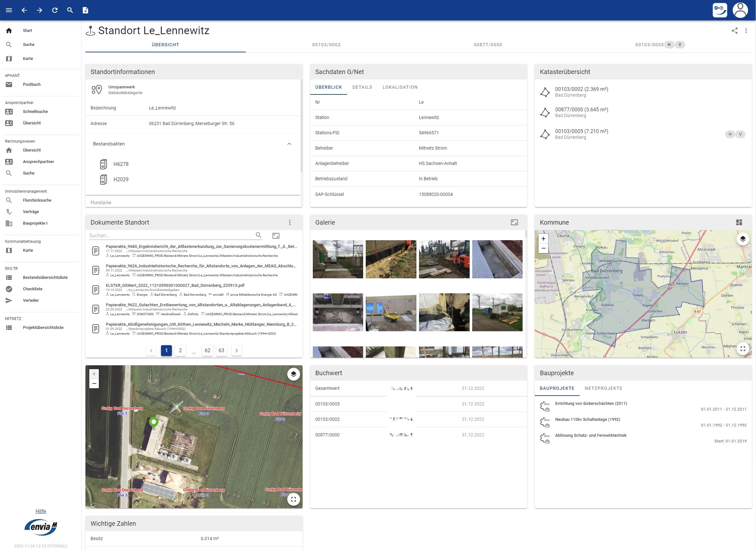Viewport: 756px width, 550px height.
Task: Open the hamburger navigation menu
Action: [9, 10]
